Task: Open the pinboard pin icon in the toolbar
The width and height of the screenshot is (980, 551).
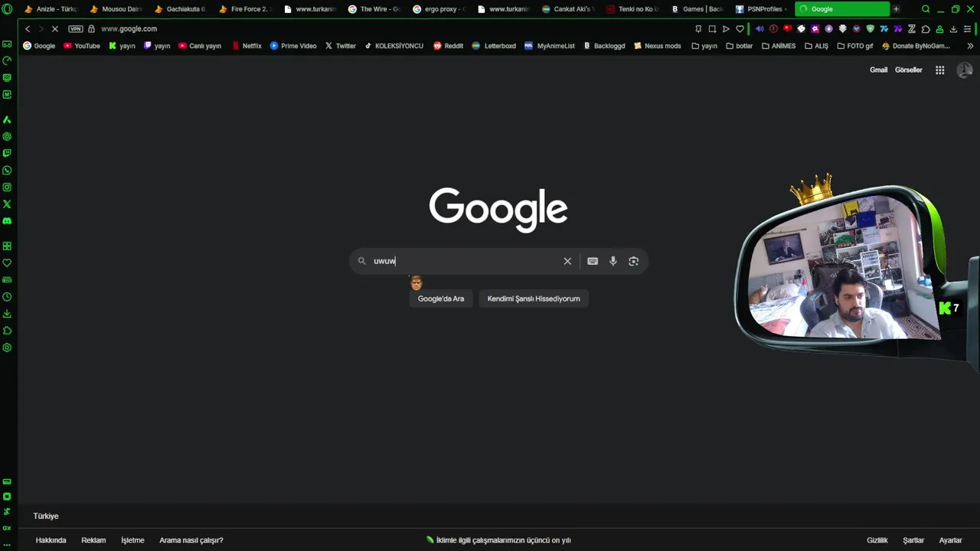Action: (698, 29)
